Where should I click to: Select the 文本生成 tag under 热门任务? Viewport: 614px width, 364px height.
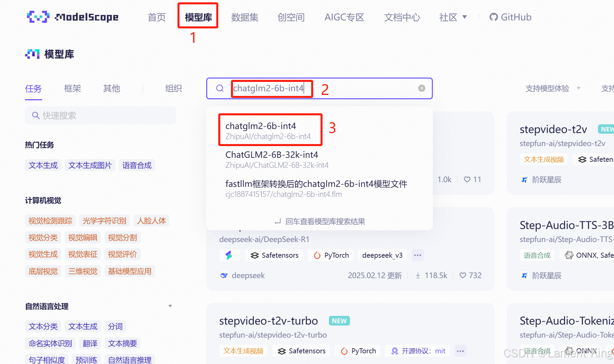[x=43, y=165]
